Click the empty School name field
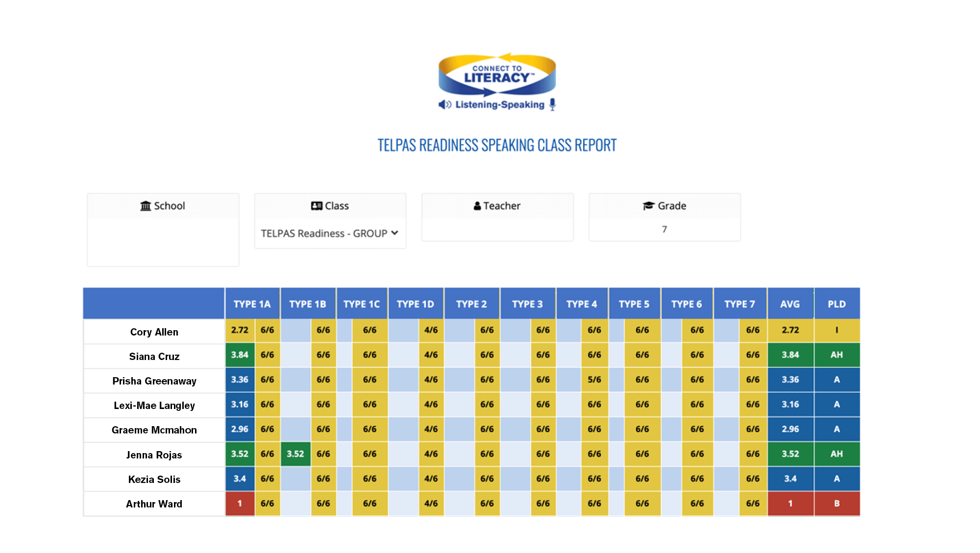Image resolution: width=980 pixels, height=553 pixels. point(163,242)
